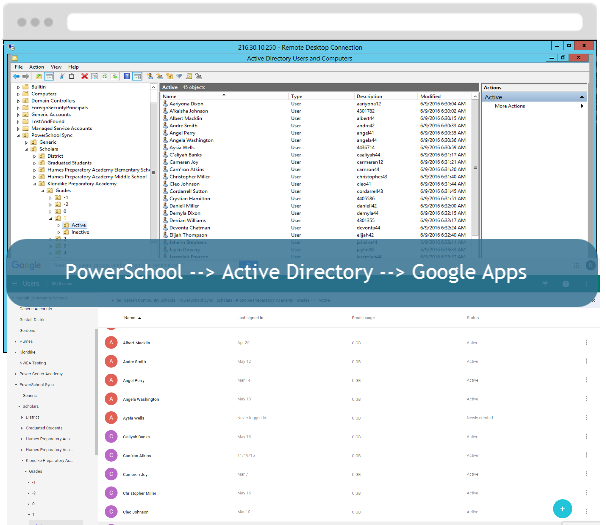This screenshot has height=525, width=606.
Task: Click the Copy clipboard toolbar icon
Action: (71, 77)
